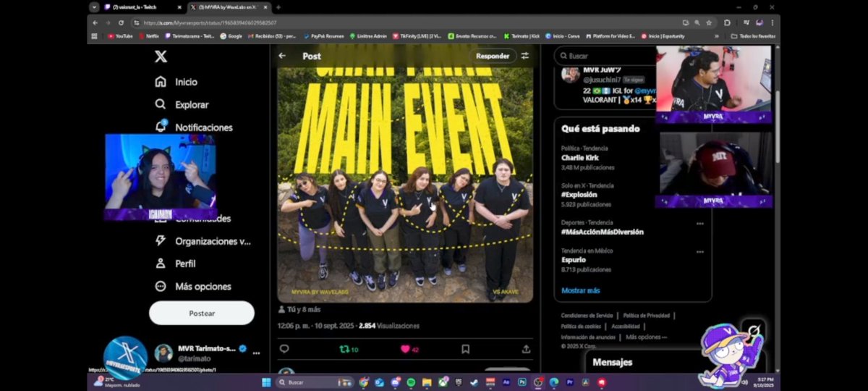868x391 pixels.
Task: Open account menu dots beside MVR Tarimato
Action: tap(256, 353)
